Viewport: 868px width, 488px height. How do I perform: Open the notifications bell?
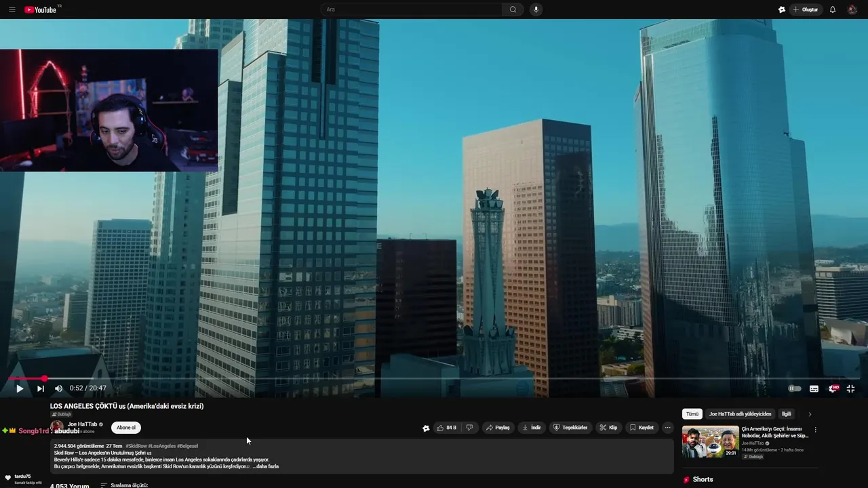pos(833,9)
